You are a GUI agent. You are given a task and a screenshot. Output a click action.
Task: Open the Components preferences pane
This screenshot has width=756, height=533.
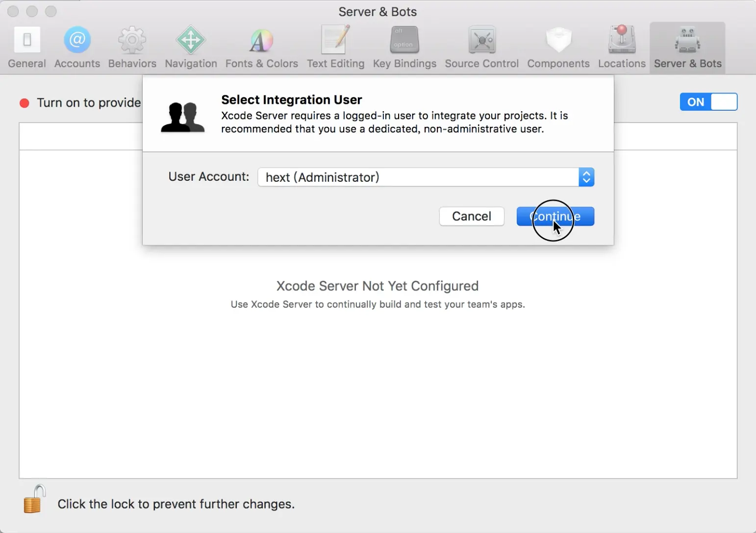tap(558, 47)
